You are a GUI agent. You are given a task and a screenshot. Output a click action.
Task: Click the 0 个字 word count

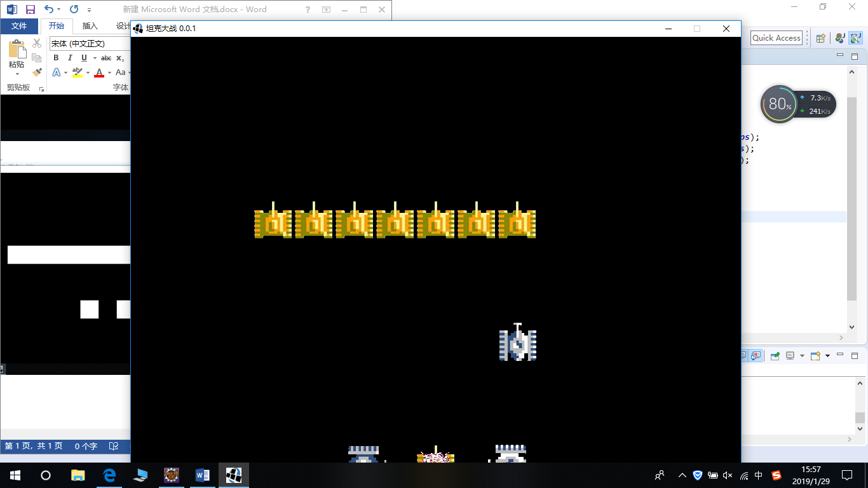[x=86, y=446]
